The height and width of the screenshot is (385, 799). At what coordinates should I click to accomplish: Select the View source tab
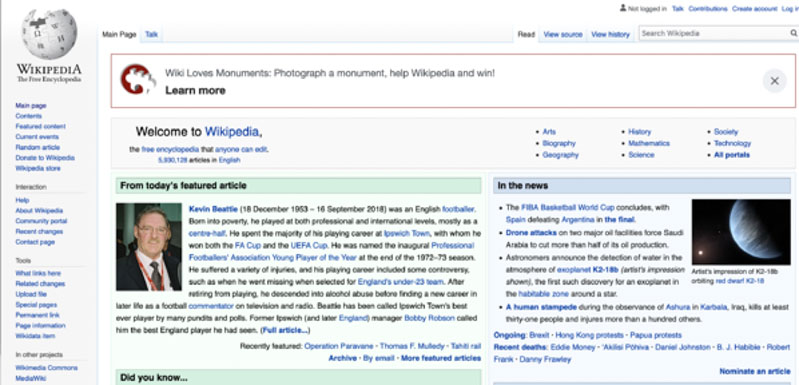pyautogui.click(x=563, y=35)
